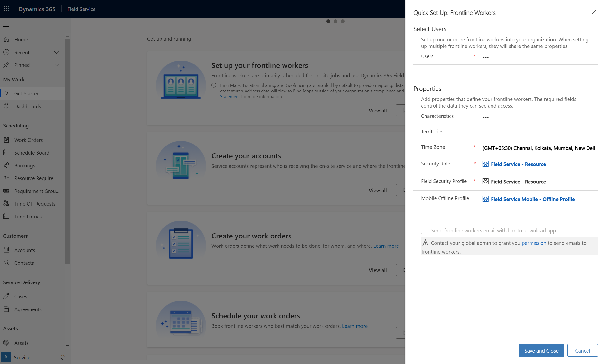Click the Contacts person icon
The height and width of the screenshot is (364, 606).
coord(6,263)
